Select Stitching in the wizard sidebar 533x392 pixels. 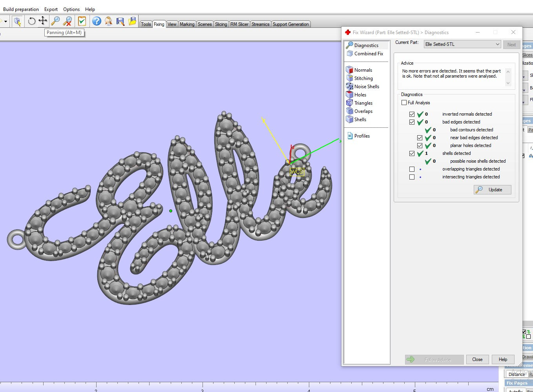click(x=363, y=78)
